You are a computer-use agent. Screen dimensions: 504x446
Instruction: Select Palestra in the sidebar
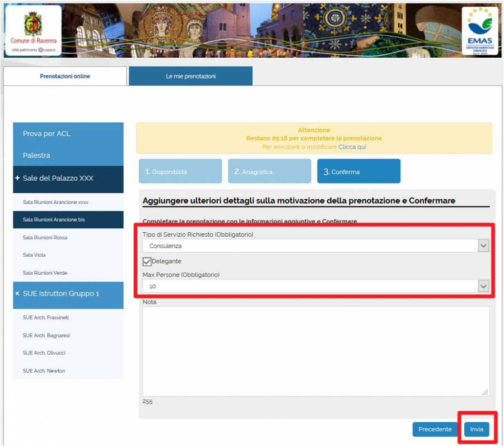tap(68, 155)
